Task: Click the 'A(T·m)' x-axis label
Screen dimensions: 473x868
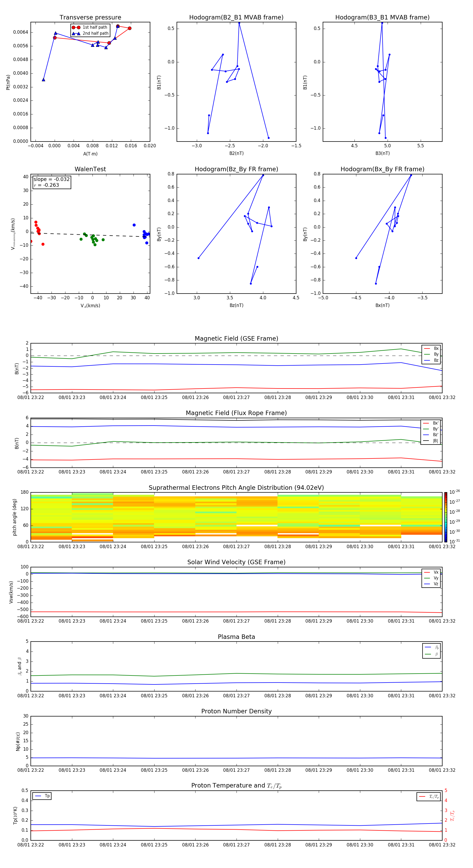Action: coord(90,154)
